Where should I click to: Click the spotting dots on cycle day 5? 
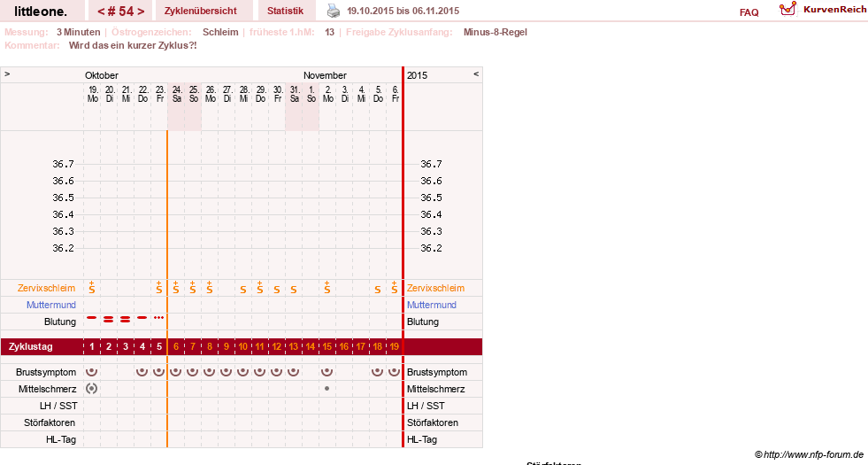point(159,318)
